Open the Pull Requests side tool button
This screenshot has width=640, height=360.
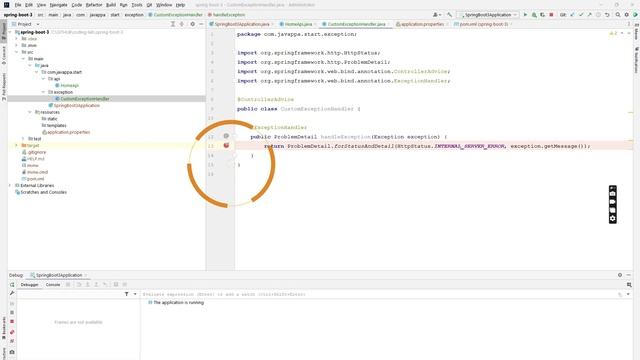tap(4, 87)
